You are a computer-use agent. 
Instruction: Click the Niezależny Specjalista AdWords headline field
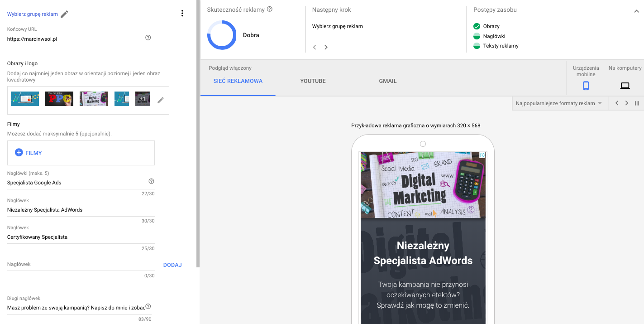point(81,210)
